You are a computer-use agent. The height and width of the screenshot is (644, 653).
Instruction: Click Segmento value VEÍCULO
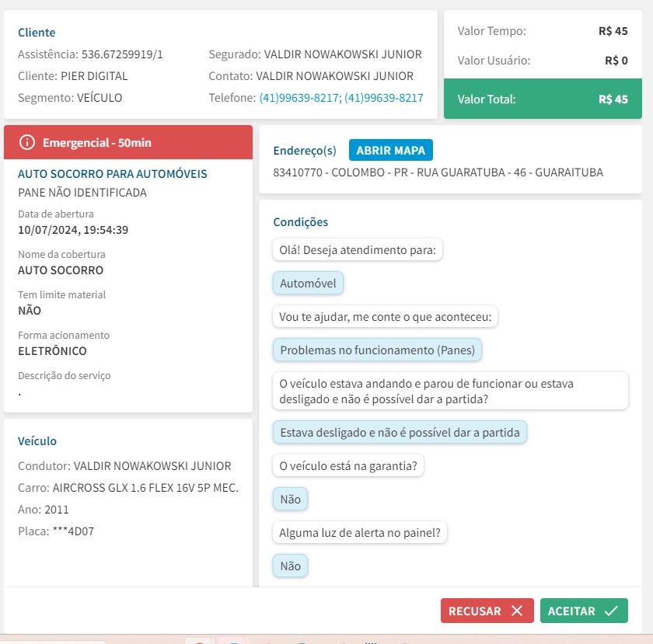[x=100, y=98]
